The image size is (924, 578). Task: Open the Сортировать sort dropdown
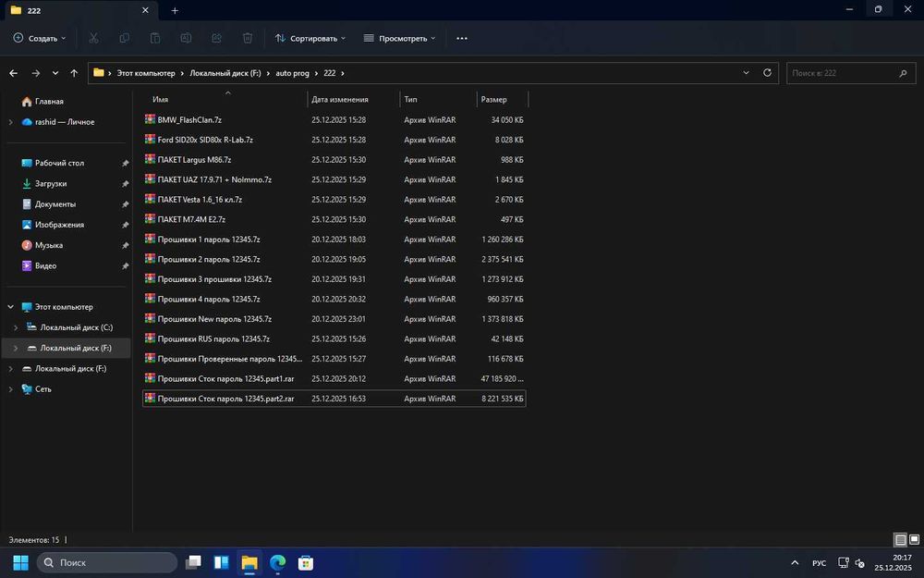[x=310, y=38]
